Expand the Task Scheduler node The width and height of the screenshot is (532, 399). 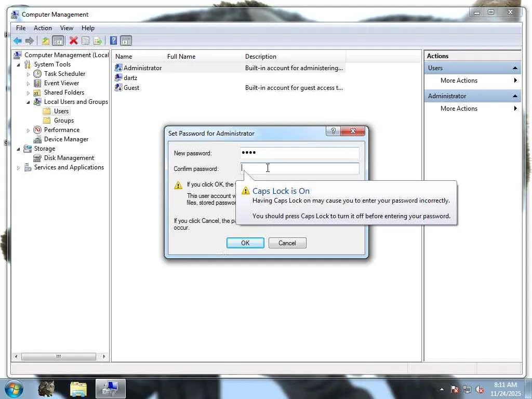pos(28,74)
